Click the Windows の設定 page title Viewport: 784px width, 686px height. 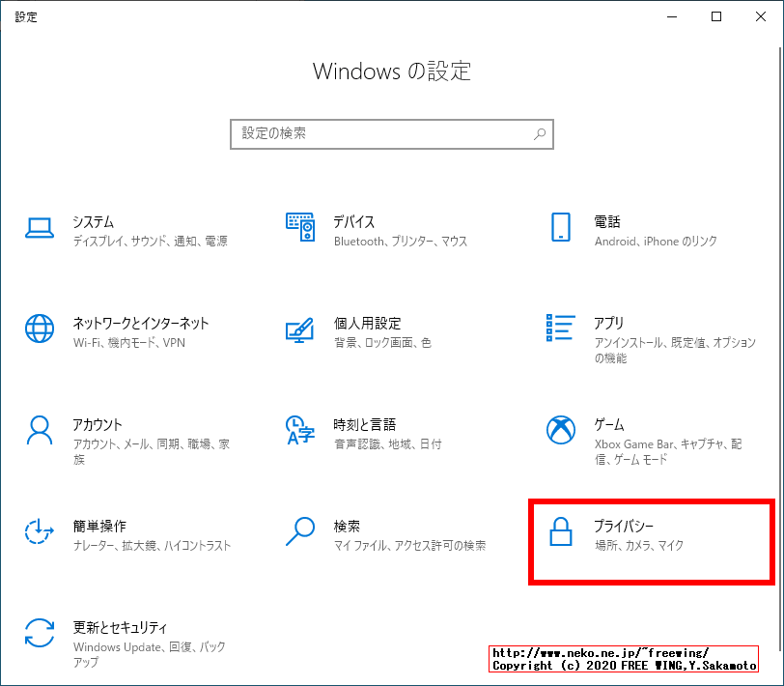tap(391, 71)
